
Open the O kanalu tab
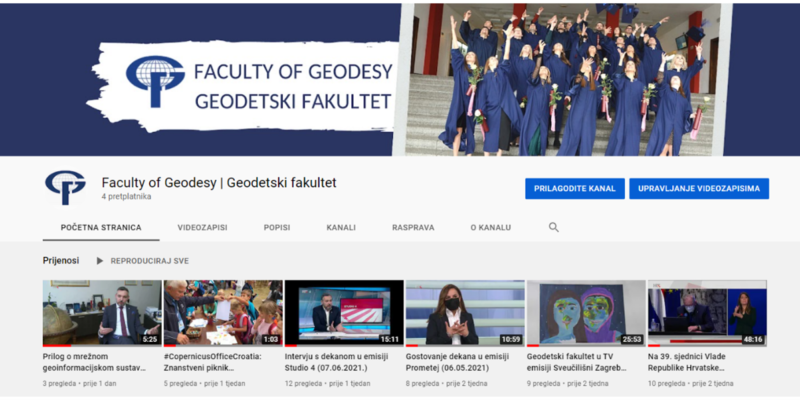[491, 228]
